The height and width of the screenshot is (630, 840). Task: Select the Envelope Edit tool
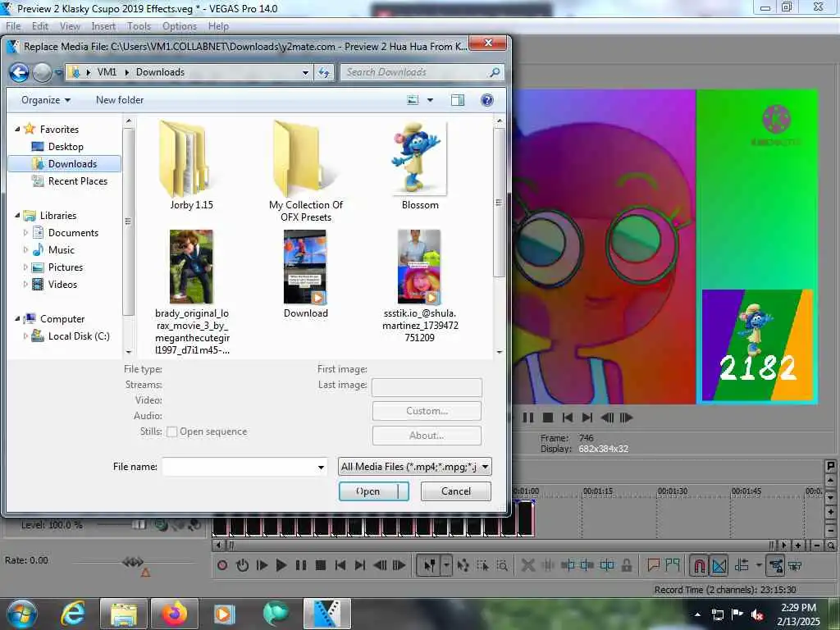pos(463,565)
